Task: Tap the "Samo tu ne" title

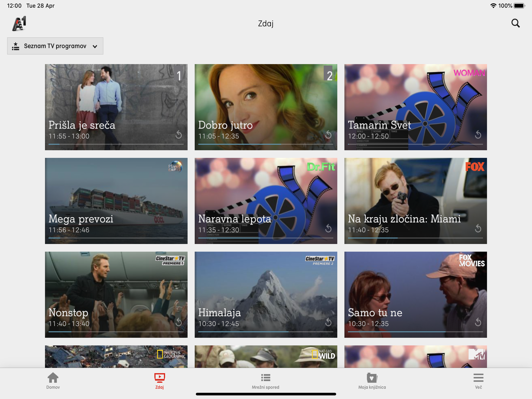Action: [375, 313]
